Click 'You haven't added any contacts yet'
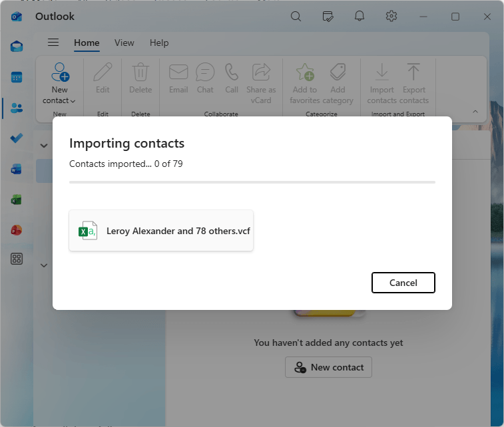 [x=328, y=343]
